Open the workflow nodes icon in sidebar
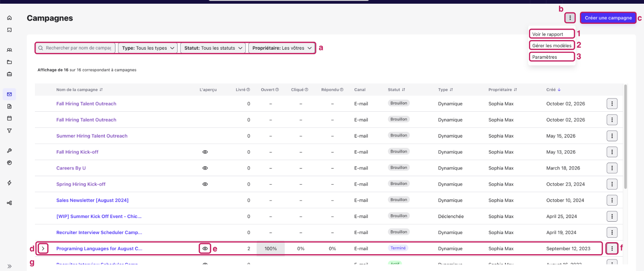 [9, 203]
